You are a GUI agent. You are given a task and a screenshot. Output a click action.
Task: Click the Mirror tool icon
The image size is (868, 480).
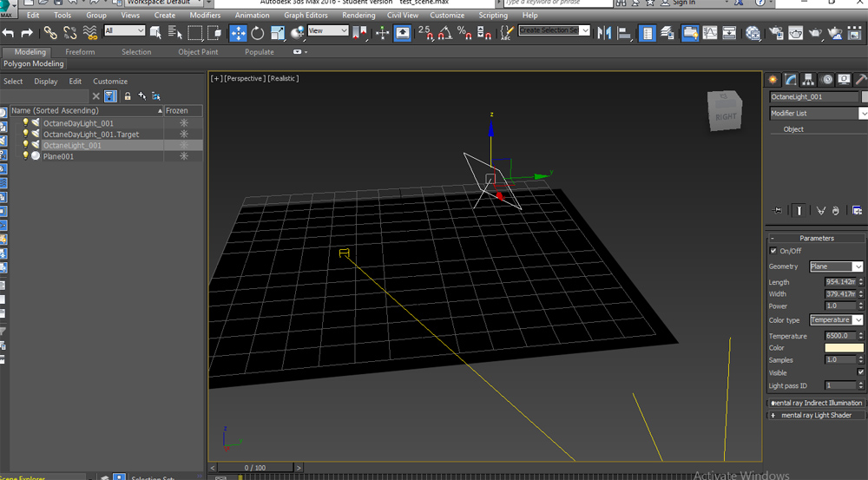604,33
